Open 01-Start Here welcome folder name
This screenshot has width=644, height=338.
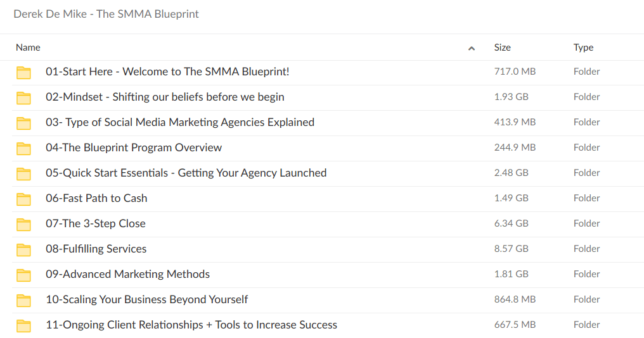pos(167,72)
